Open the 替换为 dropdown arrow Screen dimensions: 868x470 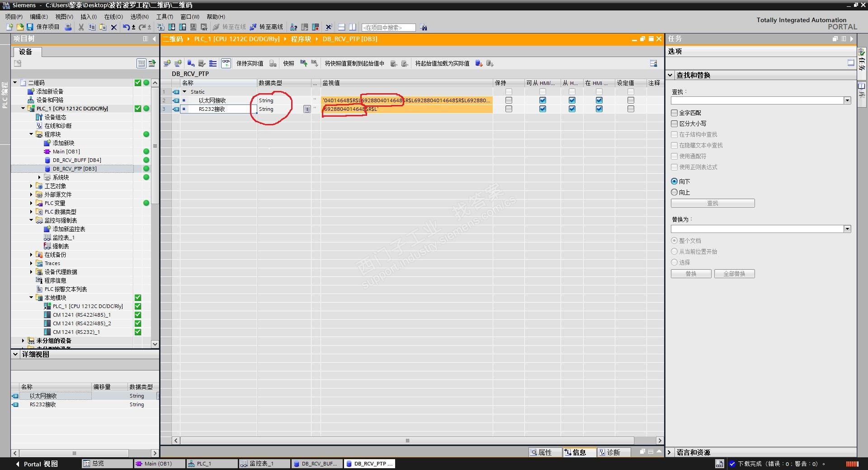pyautogui.click(x=847, y=229)
